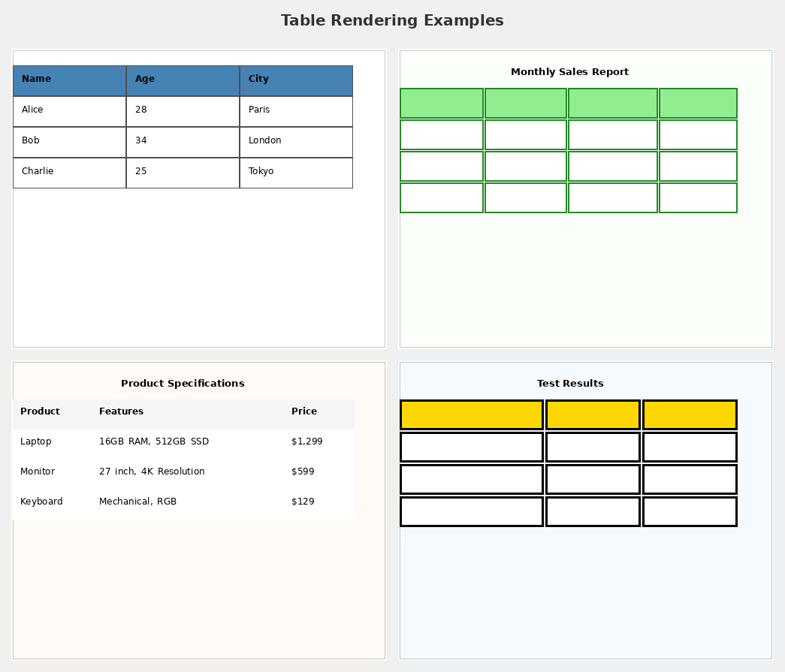Select the 'Mechanical, RGB' features cell
Viewport: 785px width, 672px height.
tap(138, 502)
